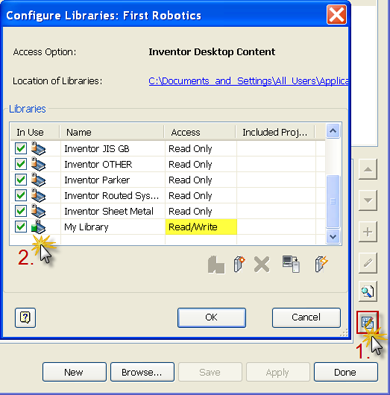Image resolution: width=390 pixels, height=395 pixels.
Task: Uncheck In Use for Inventor Parker
Action: [x=21, y=180]
